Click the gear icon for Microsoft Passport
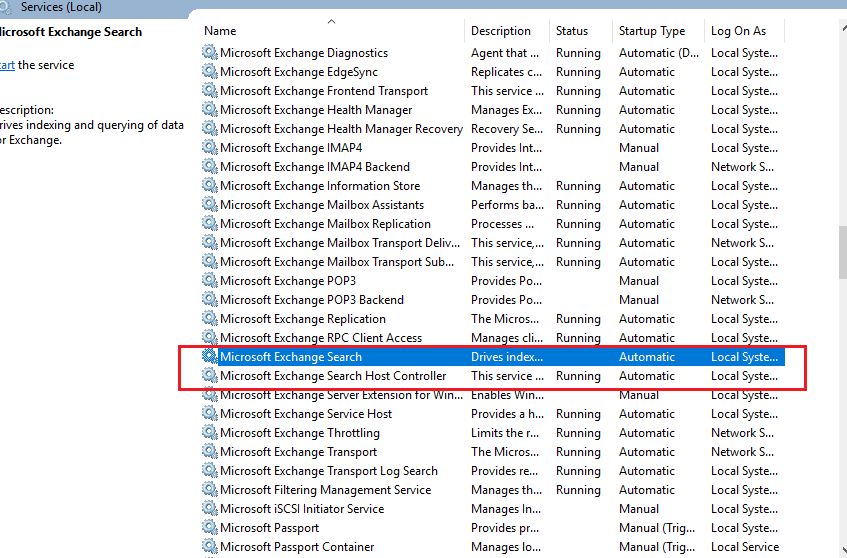The image size is (847, 558). coord(210,527)
